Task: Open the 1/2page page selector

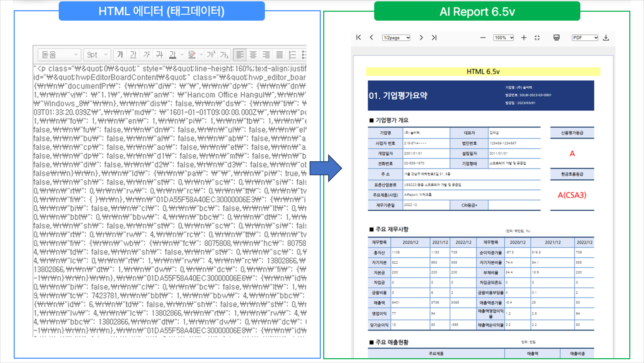Action: [396, 38]
